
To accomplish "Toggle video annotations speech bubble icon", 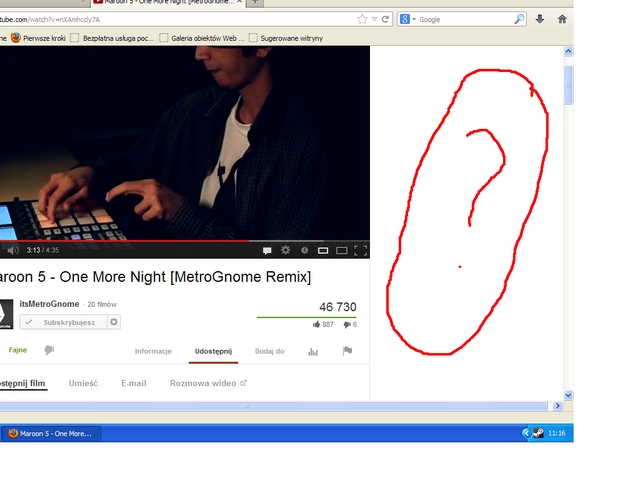I will (267, 250).
